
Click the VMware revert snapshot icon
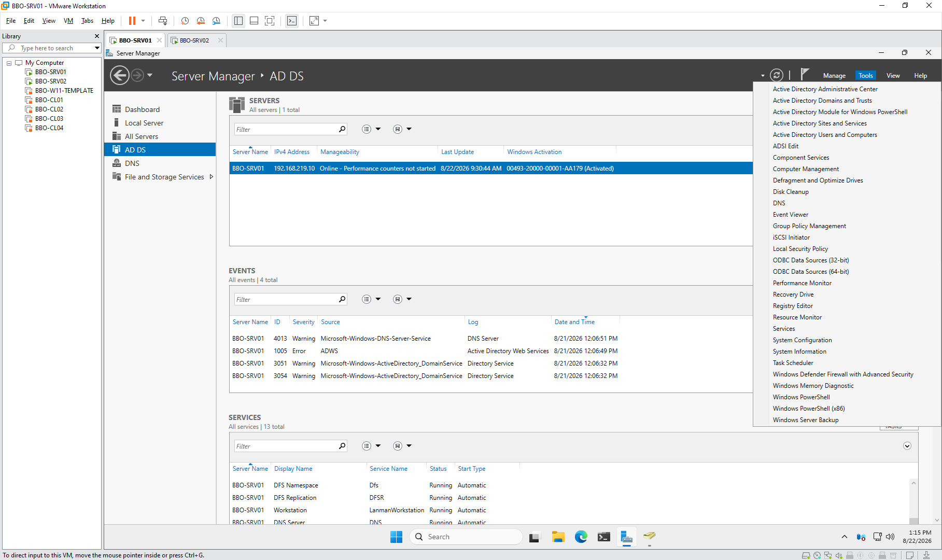(201, 21)
